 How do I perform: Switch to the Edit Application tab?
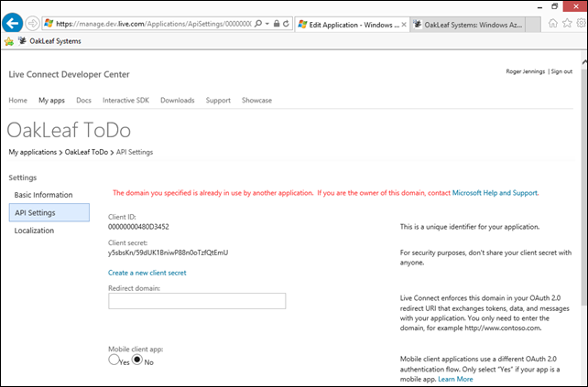tap(352, 25)
